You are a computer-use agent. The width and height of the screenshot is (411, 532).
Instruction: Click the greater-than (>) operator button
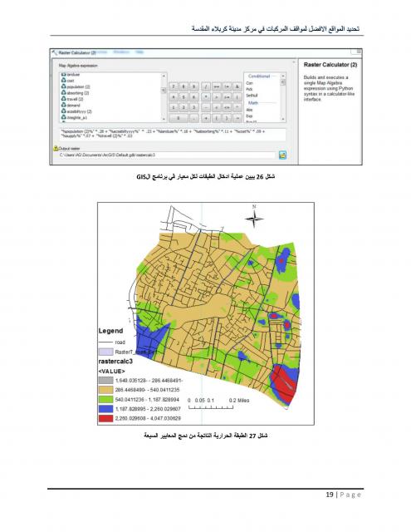click(216, 97)
